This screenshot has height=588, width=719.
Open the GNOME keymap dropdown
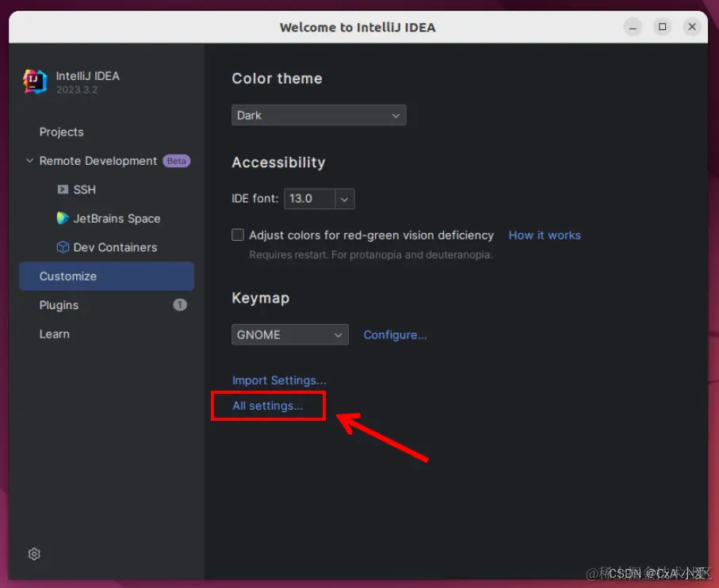point(290,334)
